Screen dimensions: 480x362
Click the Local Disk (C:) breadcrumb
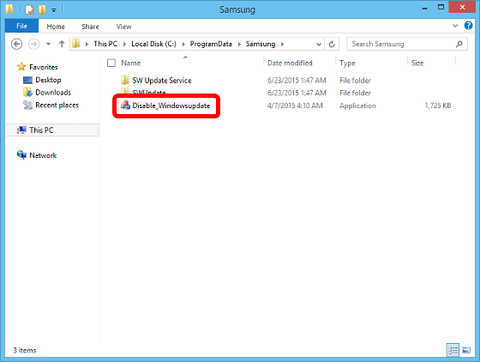(x=154, y=44)
